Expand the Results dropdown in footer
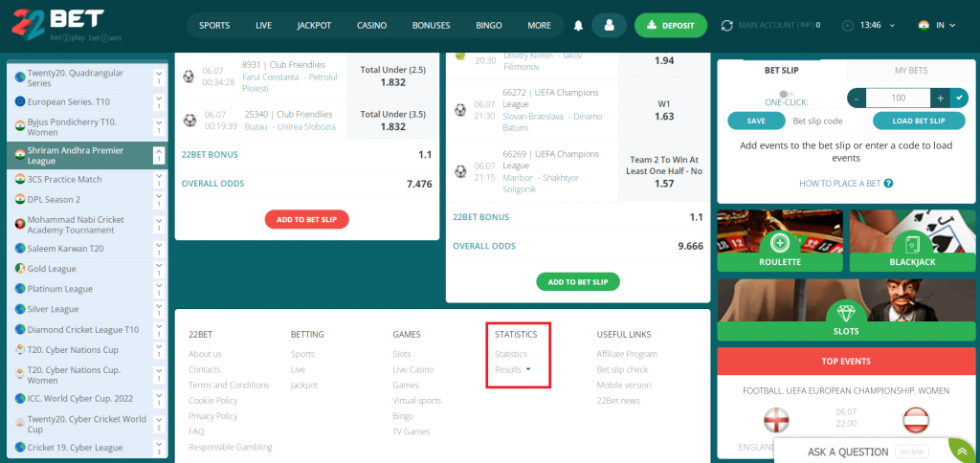 click(513, 369)
